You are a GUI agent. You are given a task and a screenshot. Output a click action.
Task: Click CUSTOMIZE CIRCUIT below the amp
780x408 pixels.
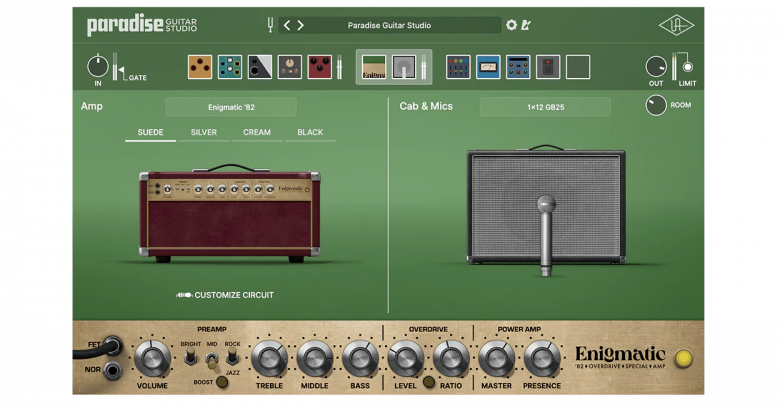[x=226, y=295]
